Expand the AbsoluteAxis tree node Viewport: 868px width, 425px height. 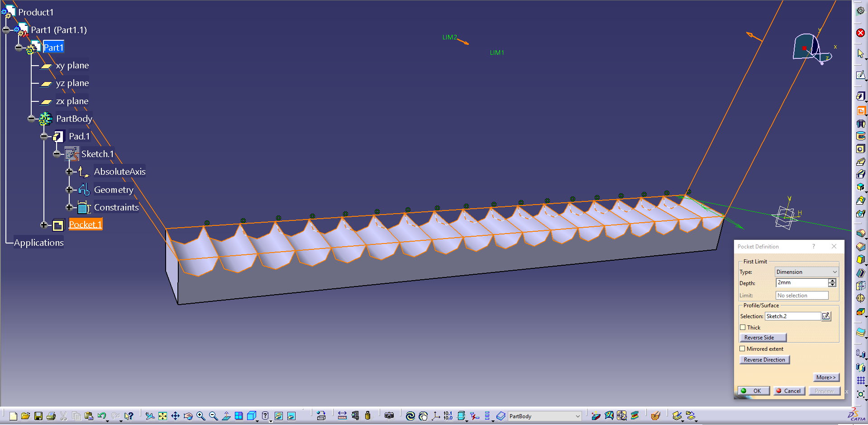coord(69,172)
